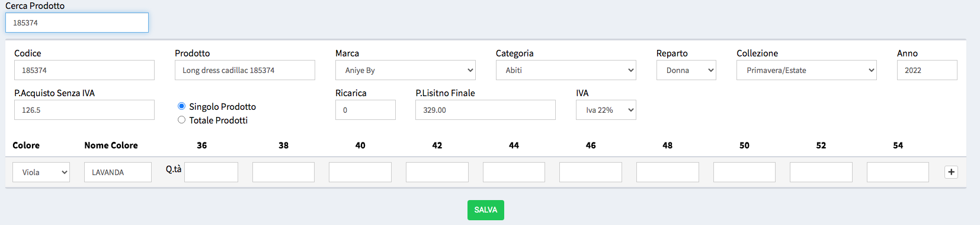Focus the Cerca Prodotto search field
The height and width of the screenshot is (225, 980).
point(77,23)
